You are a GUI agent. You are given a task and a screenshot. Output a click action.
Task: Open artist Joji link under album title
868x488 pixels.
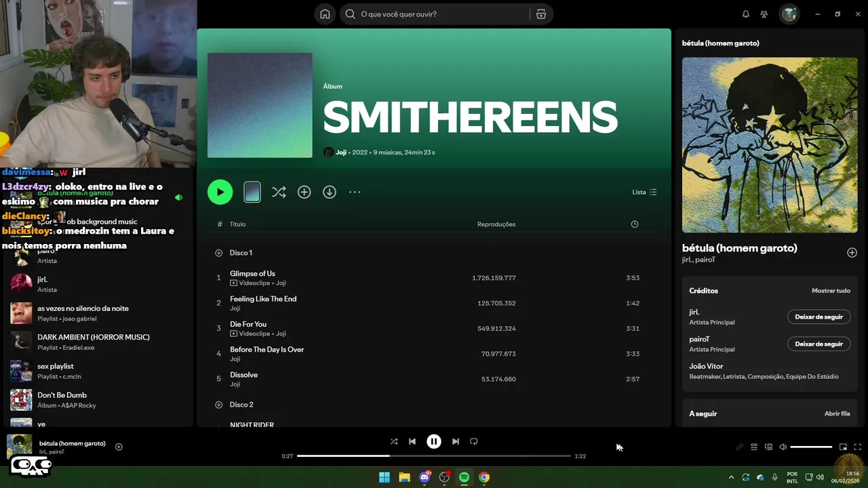pyautogui.click(x=341, y=152)
